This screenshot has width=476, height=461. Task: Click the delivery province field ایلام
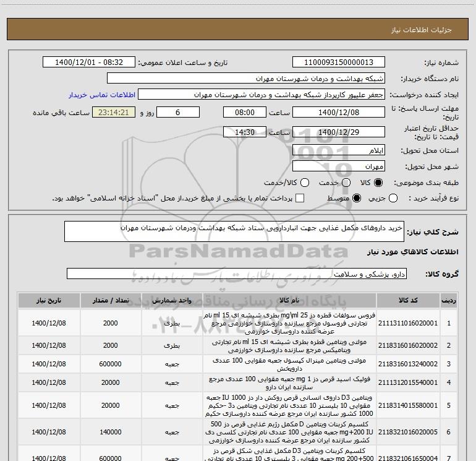[x=339, y=150]
